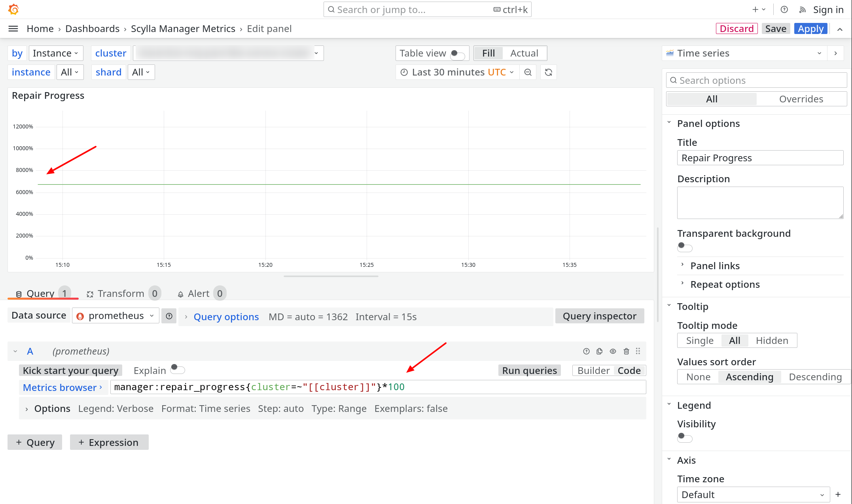Select Descending values sort order

[x=816, y=377]
